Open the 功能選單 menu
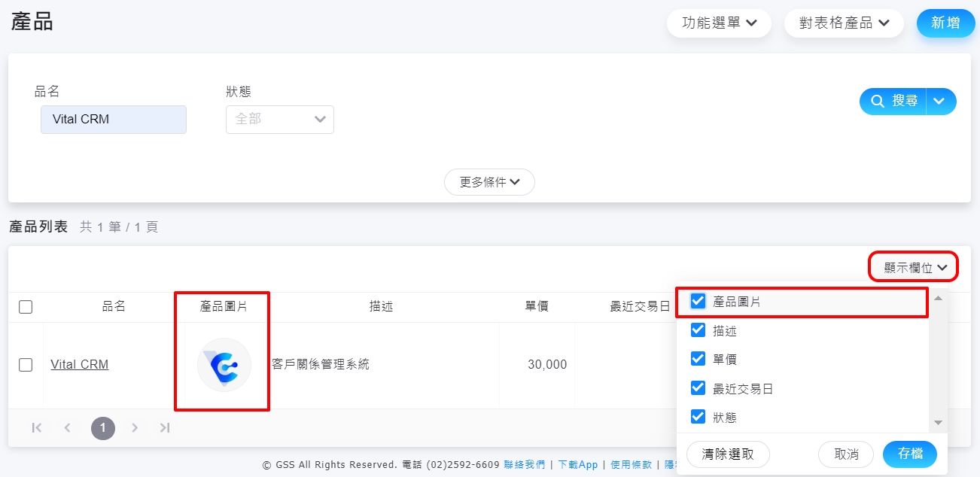 719,23
